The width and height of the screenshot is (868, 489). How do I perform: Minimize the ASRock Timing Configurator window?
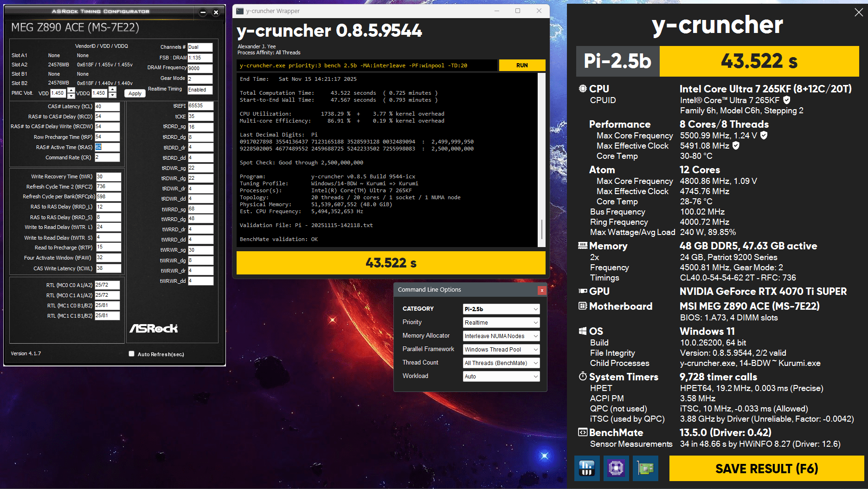pyautogui.click(x=203, y=13)
